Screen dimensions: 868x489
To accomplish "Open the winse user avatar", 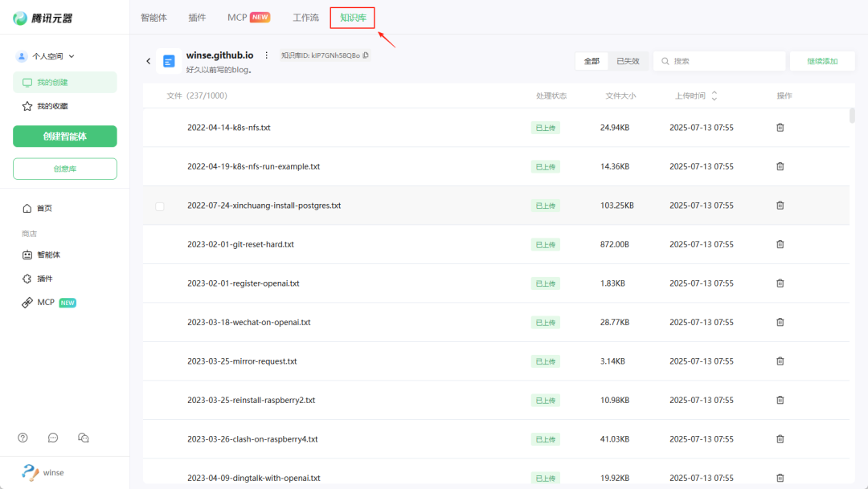I will pos(30,472).
